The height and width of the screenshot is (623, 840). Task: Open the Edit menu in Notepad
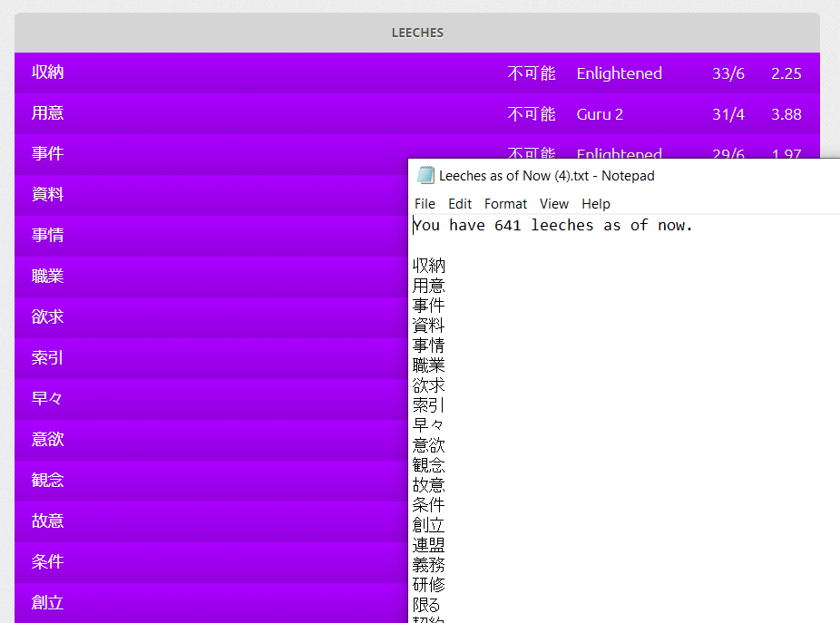click(x=460, y=204)
